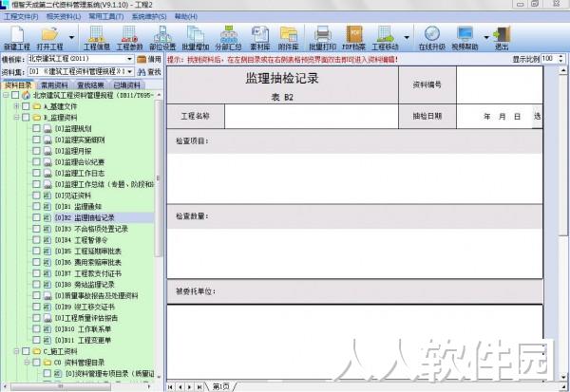Open the 工程文件(F) menu
Image resolution: width=570 pixels, height=392 pixels.
click(x=21, y=17)
